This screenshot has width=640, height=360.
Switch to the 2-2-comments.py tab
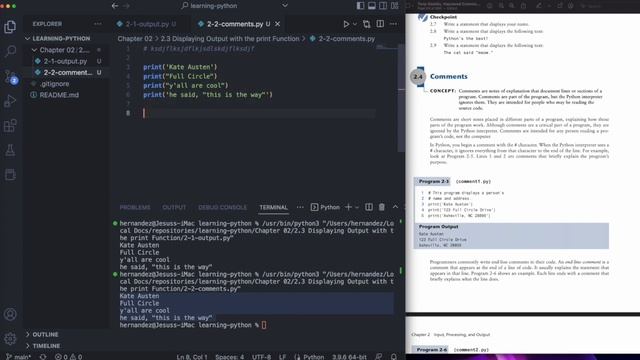(234, 24)
